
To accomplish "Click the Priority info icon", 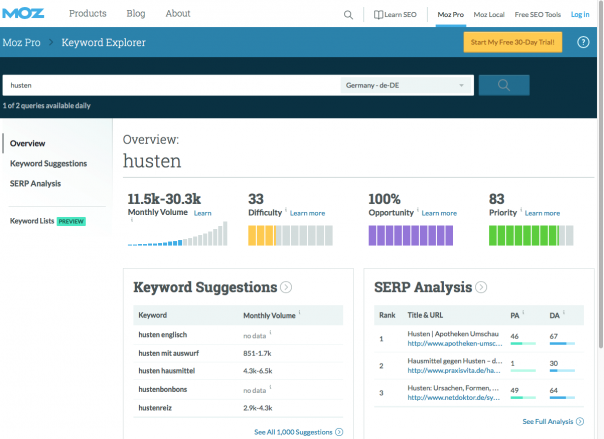I will [x=521, y=209].
